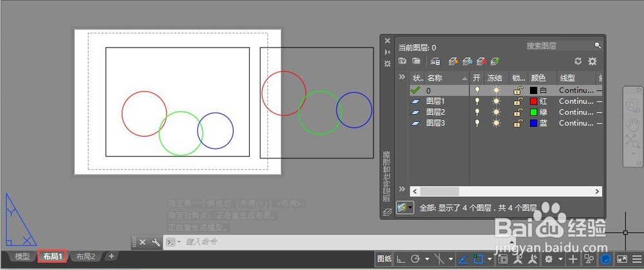The width and height of the screenshot is (644, 270).
Task: Click zoom extents tool in navigation bar
Action: (x=632, y=141)
